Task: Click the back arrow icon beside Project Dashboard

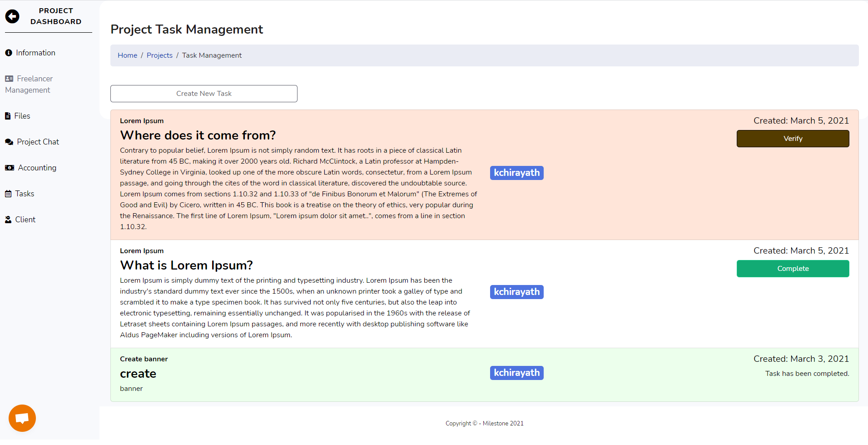Action: (12, 16)
